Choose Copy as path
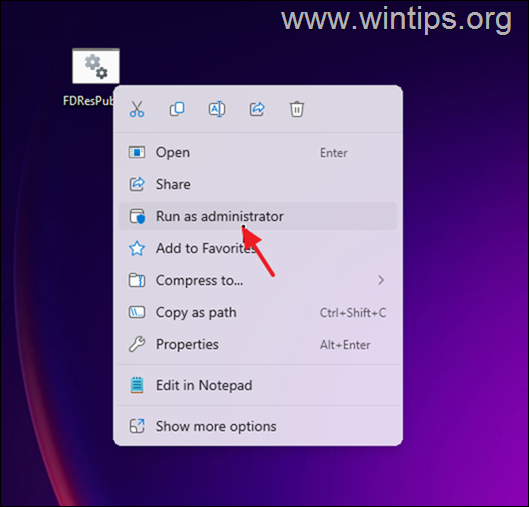 pyautogui.click(x=258, y=312)
